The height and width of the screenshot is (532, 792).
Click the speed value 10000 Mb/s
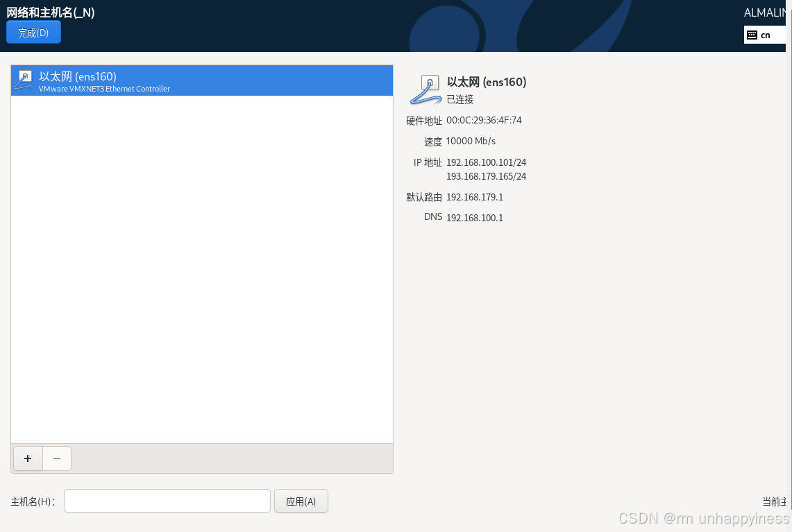tap(471, 141)
